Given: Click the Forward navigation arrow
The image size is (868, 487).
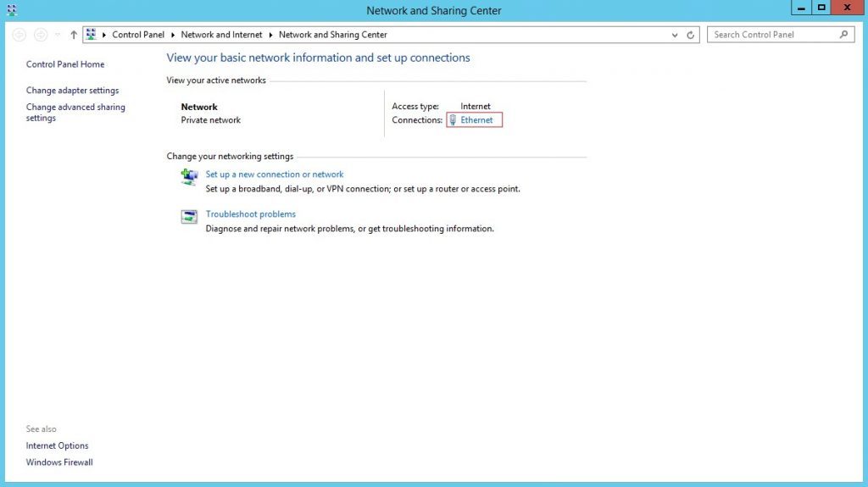Looking at the screenshot, I should [41, 35].
